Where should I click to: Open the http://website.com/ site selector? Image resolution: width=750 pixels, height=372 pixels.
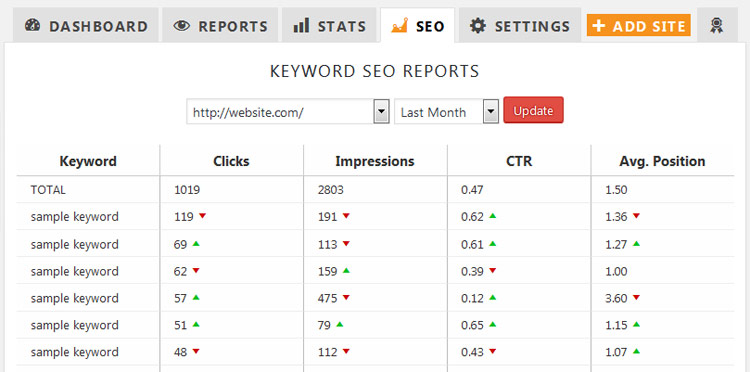[288, 111]
